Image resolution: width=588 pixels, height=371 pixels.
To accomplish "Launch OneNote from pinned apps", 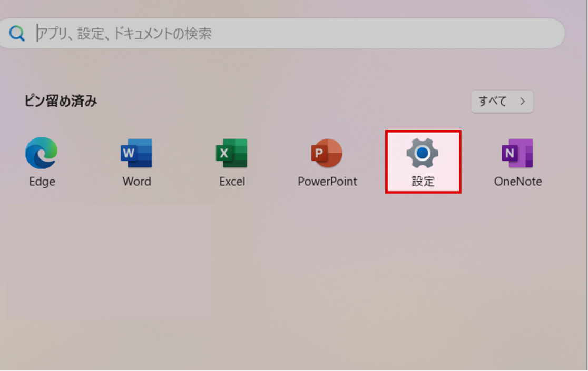I will pyautogui.click(x=517, y=153).
